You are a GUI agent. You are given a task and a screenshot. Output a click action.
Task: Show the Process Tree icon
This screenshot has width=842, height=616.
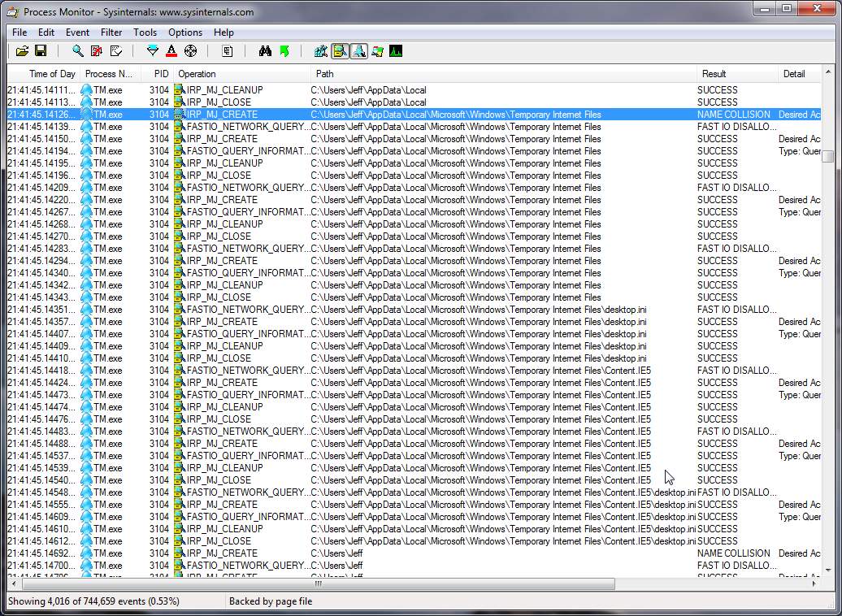[x=227, y=51]
